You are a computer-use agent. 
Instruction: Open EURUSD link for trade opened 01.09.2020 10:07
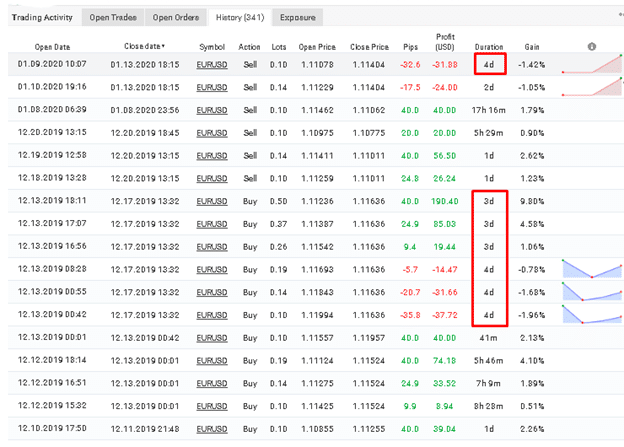tap(212, 65)
